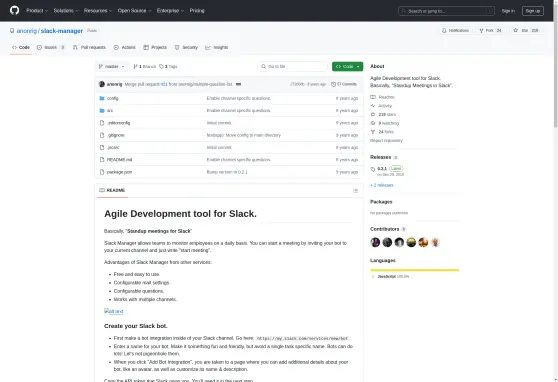558x382 pixels.
Task: Click the Go to file search field
Action: tap(293, 67)
